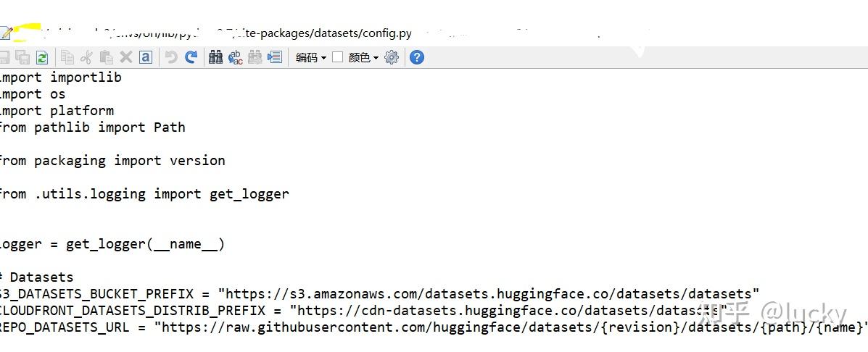Open the Replace (ab→ac) tool

(x=235, y=57)
